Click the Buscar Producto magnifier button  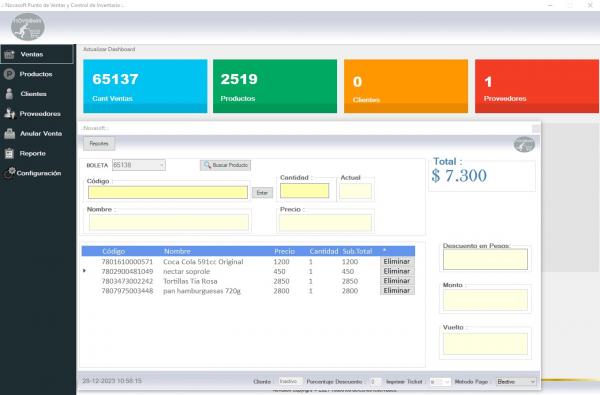point(225,165)
